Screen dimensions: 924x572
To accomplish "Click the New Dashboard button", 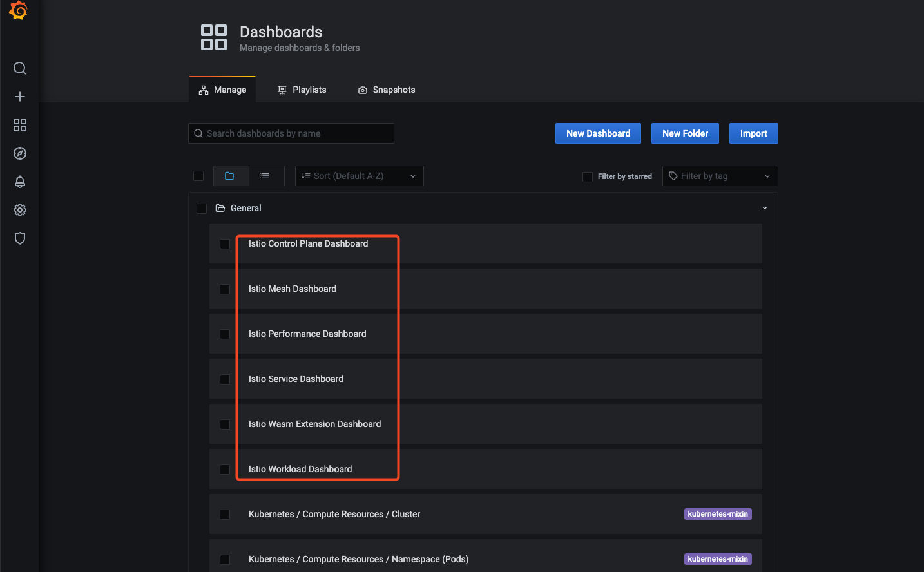I will click(x=598, y=133).
